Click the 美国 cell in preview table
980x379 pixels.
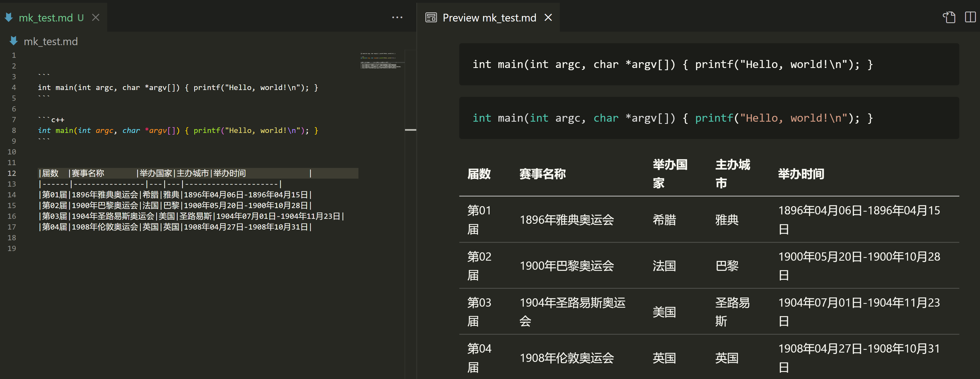(664, 312)
